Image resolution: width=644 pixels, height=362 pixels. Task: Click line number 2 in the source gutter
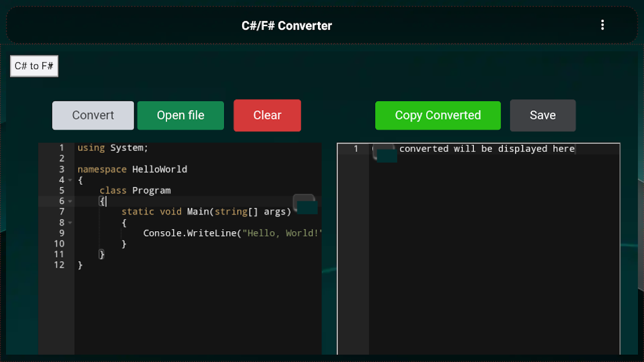pyautogui.click(x=62, y=159)
